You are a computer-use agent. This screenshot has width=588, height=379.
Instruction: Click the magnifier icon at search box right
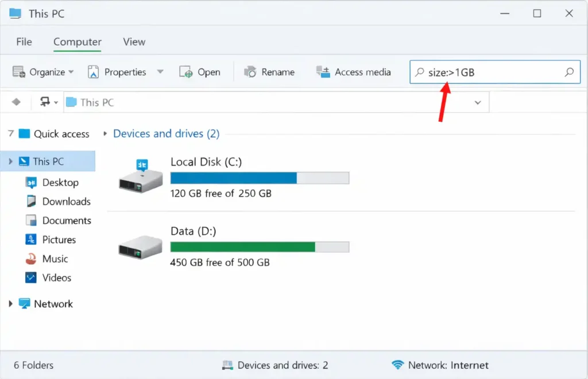[569, 72]
